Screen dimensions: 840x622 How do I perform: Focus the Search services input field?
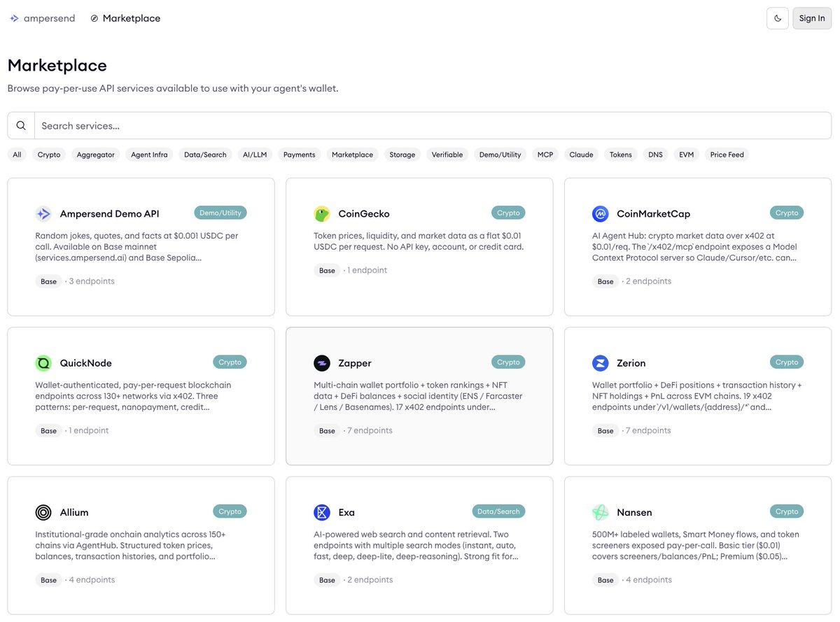pyautogui.click(x=433, y=126)
